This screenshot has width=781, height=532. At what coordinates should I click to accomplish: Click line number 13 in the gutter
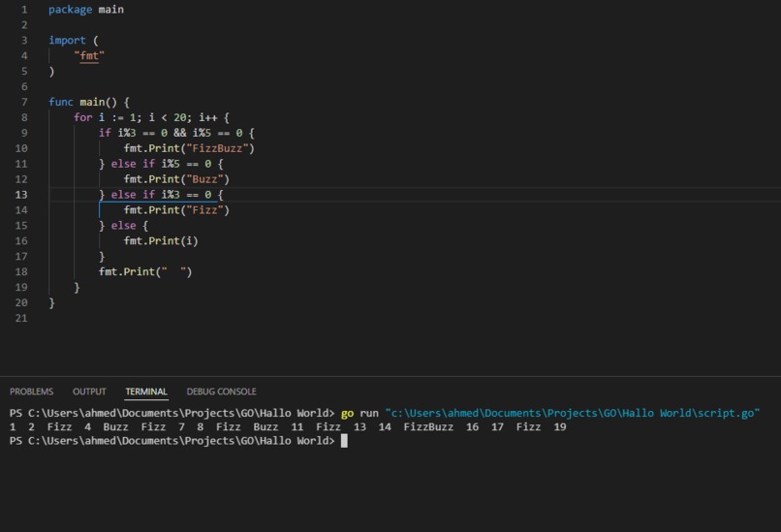pyautogui.click(x=21, y=195)
